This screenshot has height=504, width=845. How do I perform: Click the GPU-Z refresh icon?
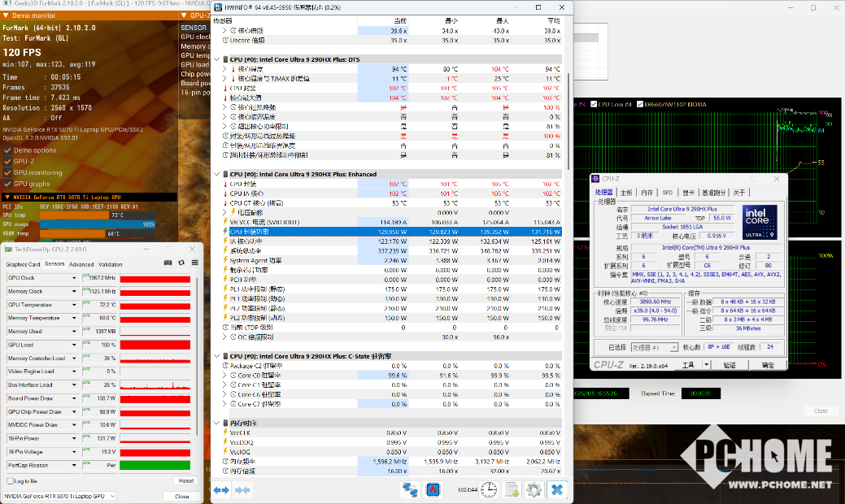(x=181, y=263)
